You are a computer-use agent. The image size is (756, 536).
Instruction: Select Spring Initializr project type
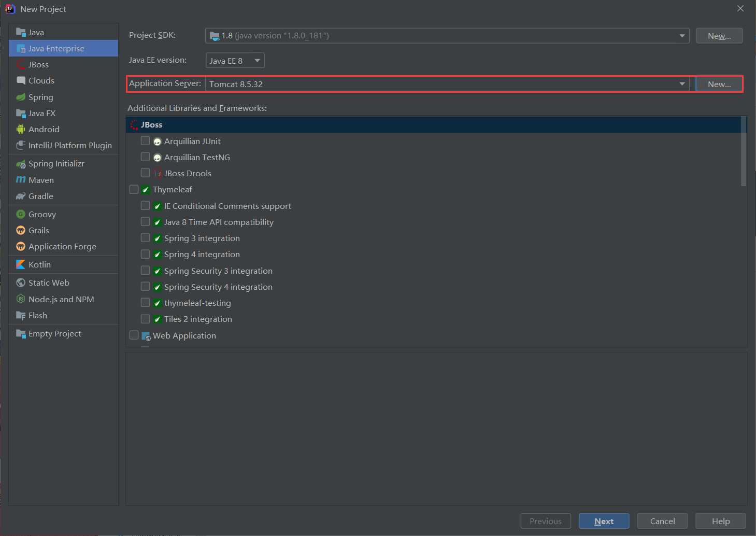click(64, 164)
